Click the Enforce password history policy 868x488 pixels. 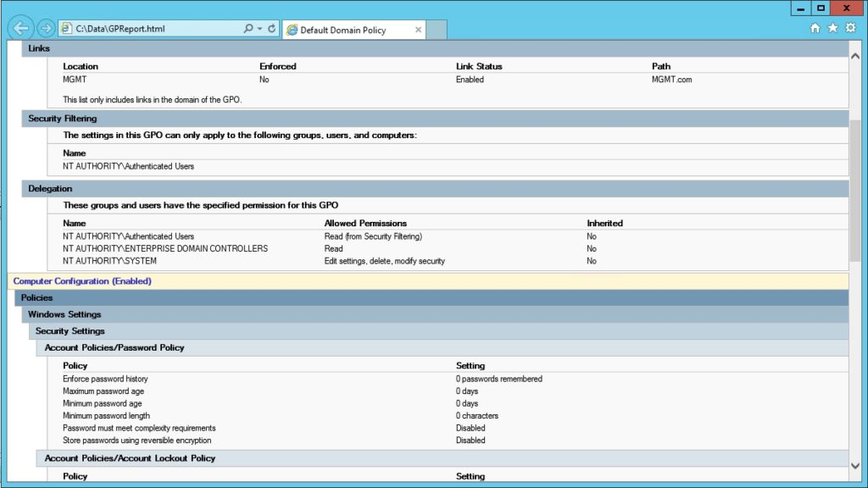coord(105,379)
